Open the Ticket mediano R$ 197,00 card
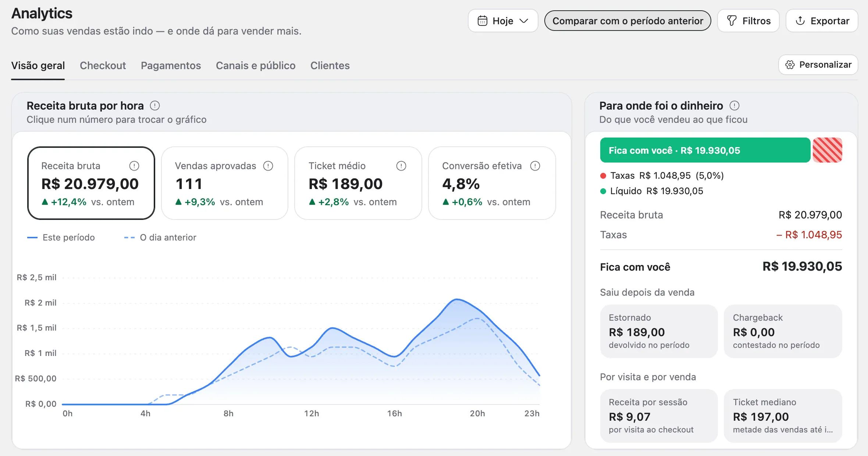 point(783,416)
